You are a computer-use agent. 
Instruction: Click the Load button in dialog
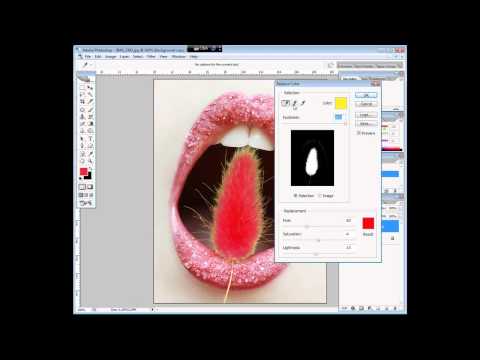coord(366,115)
